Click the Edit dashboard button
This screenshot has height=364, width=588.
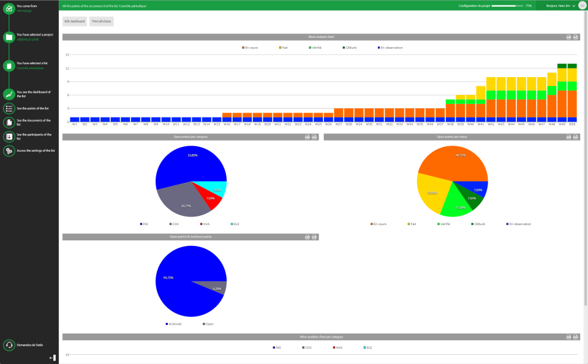click(75, 21)
